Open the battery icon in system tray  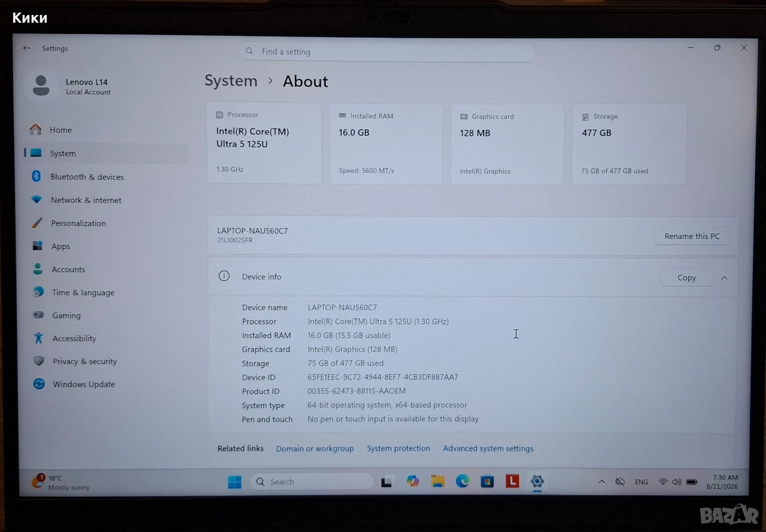pyautogui.click(x=692, y=482)
